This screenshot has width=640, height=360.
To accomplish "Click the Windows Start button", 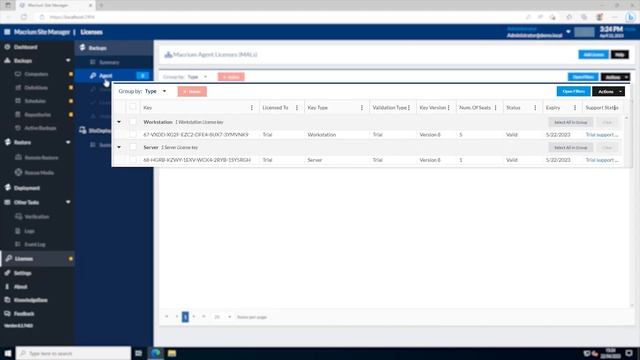I will click(x=8, y=353).
